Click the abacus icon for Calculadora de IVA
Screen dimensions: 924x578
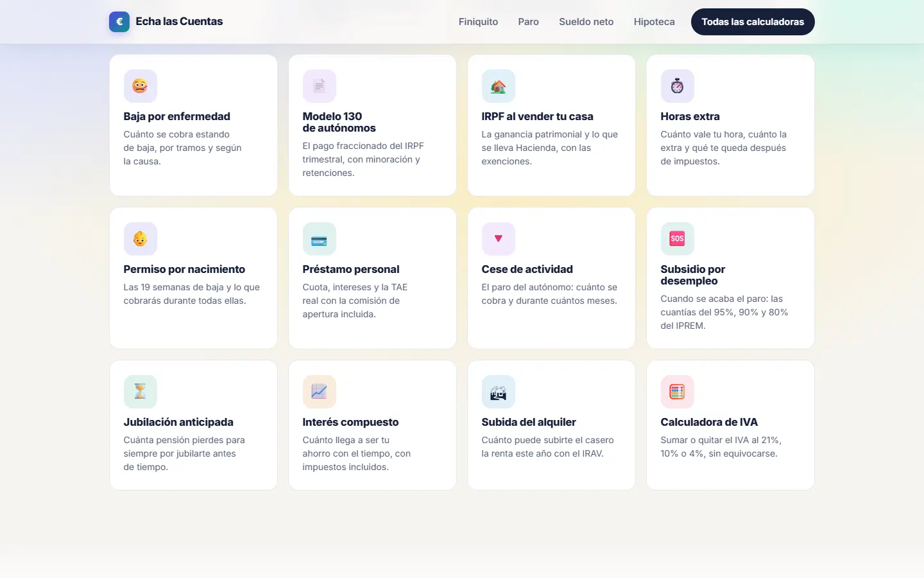(678, 392)
